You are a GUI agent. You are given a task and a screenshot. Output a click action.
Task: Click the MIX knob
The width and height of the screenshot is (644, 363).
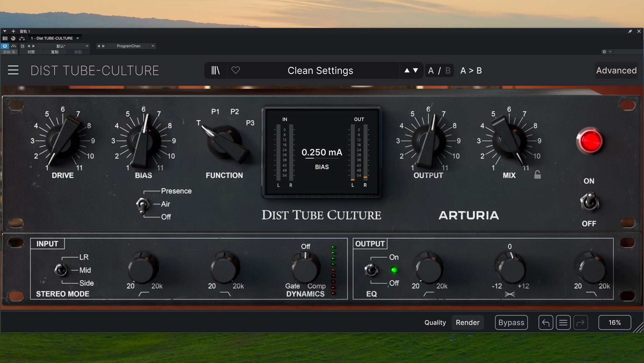click(509, 141)
